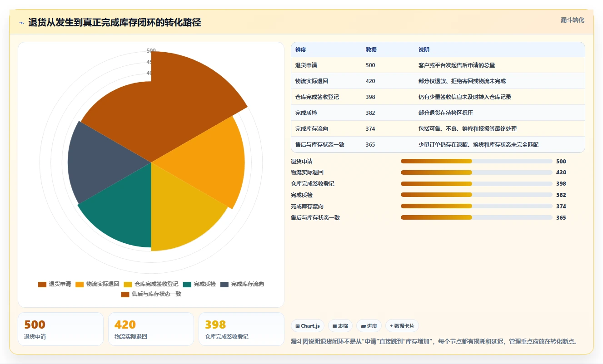
Task: Click the Chart.js chip
Action: click(x=308, y=326)
